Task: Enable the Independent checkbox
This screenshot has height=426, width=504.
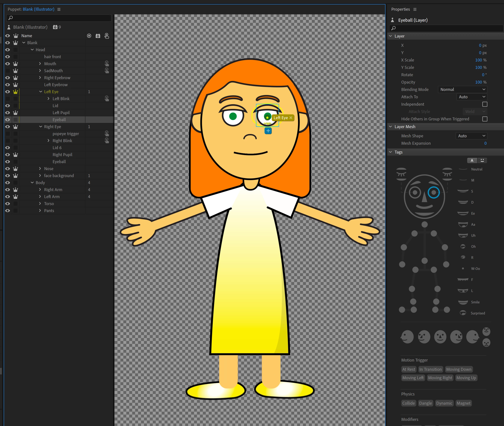Action: click(x=484, y=104)
